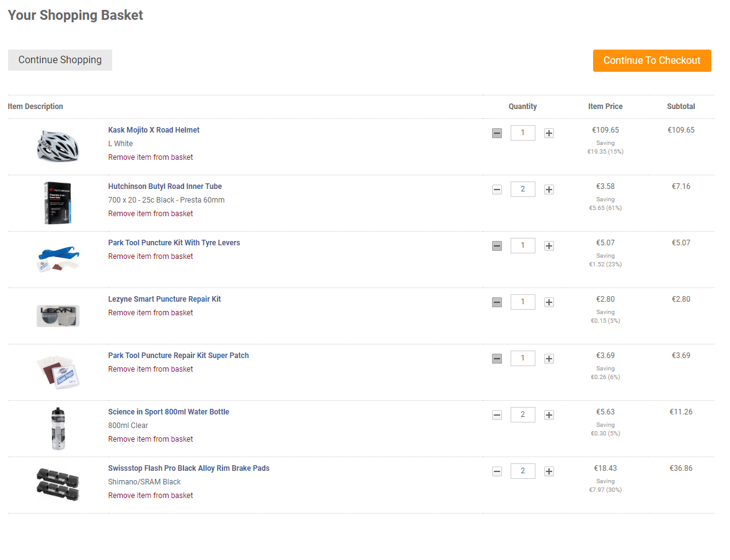Proceed with Continue To Checkout button
The width and height of the screenshot is (730, 560).
tap(652, 61)
